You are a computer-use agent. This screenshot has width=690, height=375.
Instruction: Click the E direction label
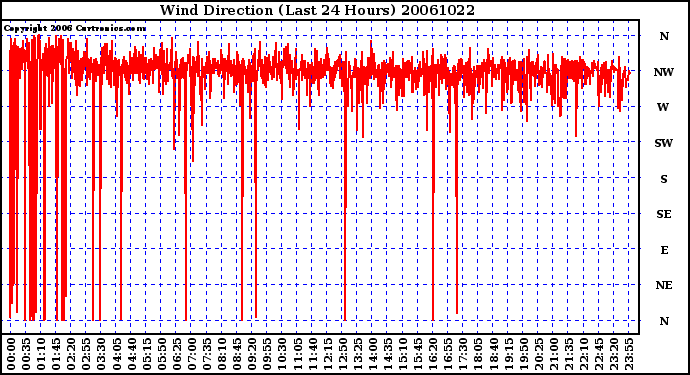tap(664, 250)
